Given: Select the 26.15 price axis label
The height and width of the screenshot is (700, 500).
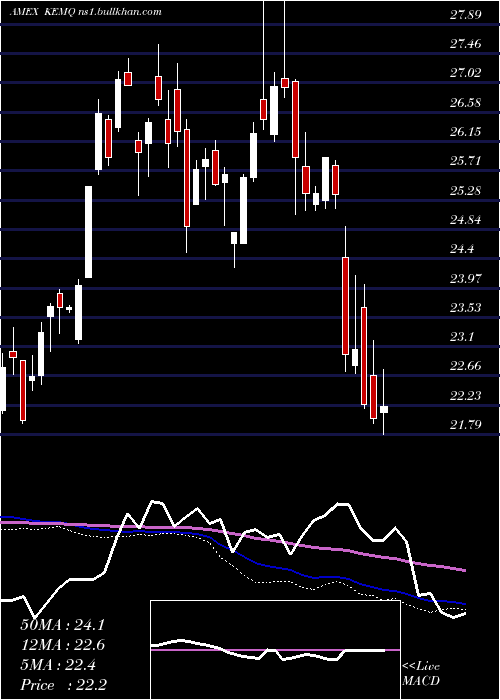Looking at the screenshot, I should pyautogui.click(x=466, y=132).
